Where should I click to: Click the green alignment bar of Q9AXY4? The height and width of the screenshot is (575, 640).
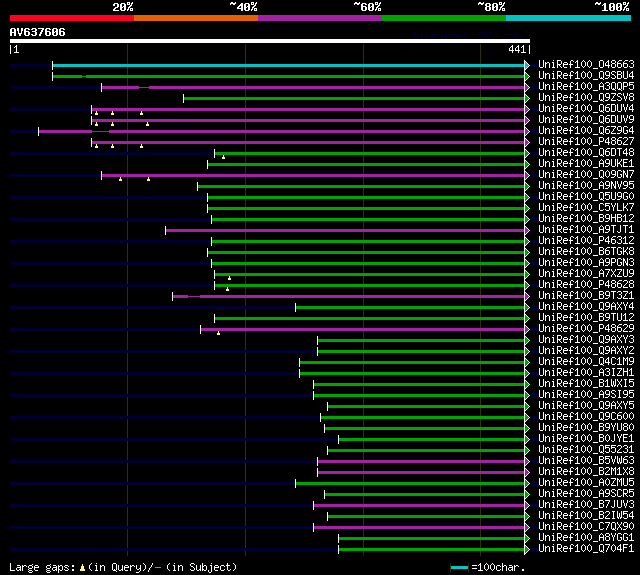pos(411,308)
